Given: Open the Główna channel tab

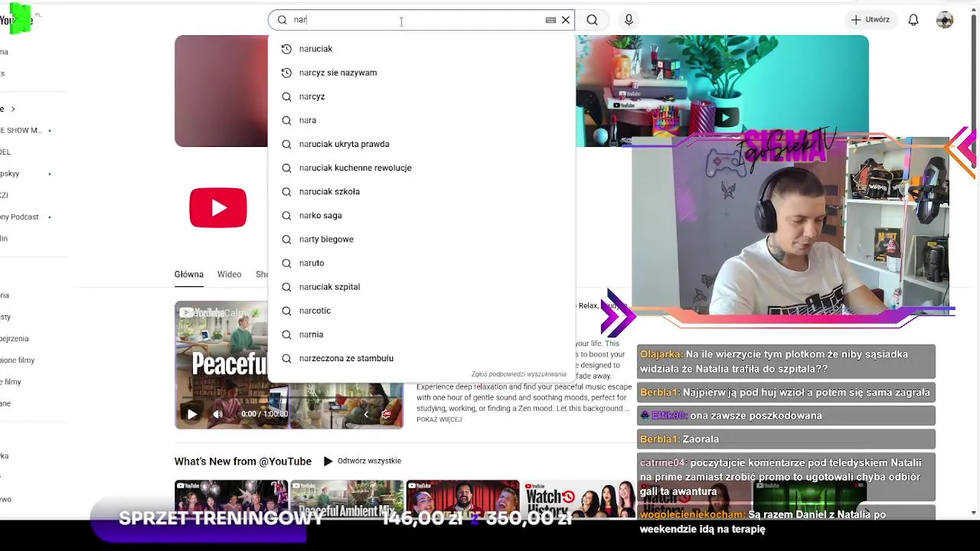Looking at the screenshot, I should tap(188, 274).
